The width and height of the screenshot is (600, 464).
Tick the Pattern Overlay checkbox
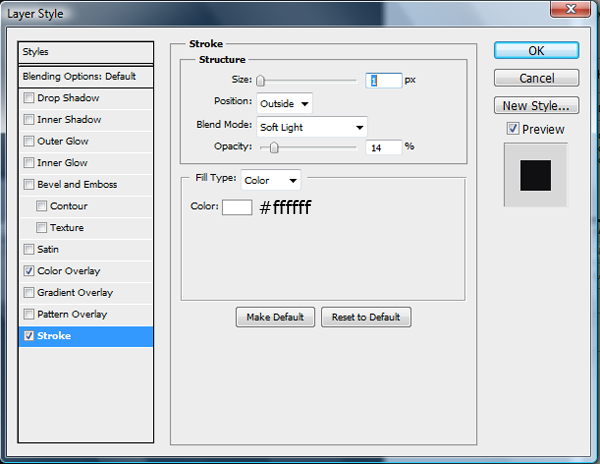pyautogui.click(x=29, y=314)
